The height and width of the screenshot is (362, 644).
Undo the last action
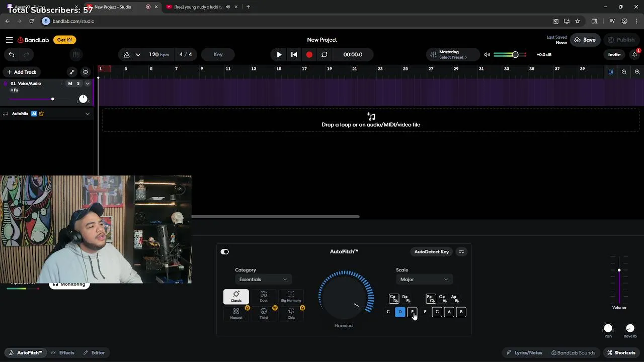[11, 54]
